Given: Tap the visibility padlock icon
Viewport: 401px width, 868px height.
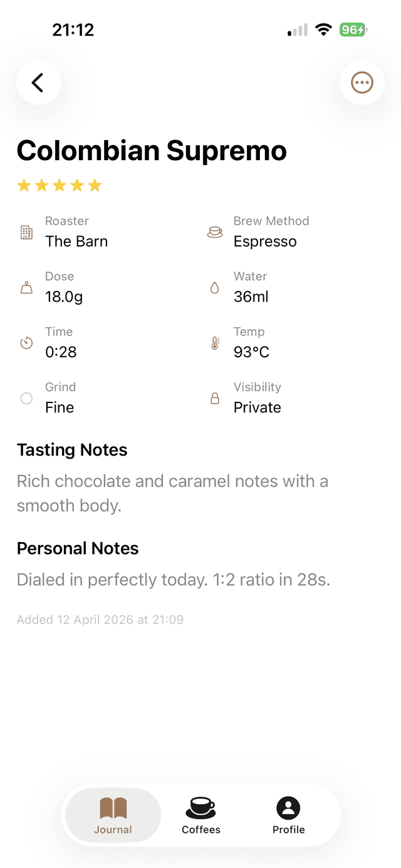Looking at the screenshot, I should tap(214, 398).
